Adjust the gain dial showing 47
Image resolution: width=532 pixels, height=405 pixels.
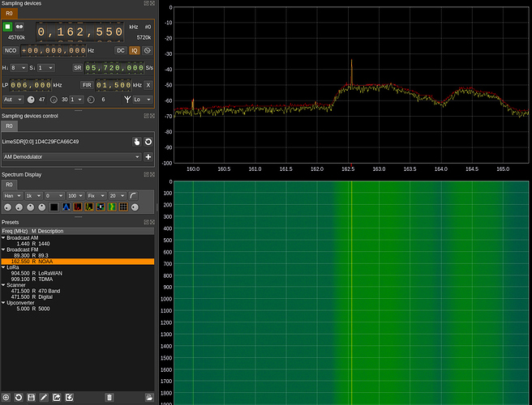coord(31,100)
